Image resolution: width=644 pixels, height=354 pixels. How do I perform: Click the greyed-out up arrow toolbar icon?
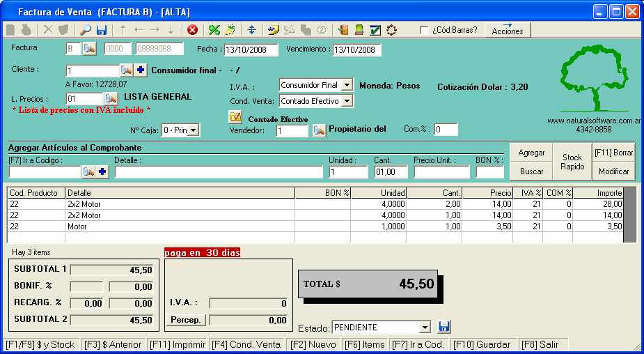[x=123, y=29]
